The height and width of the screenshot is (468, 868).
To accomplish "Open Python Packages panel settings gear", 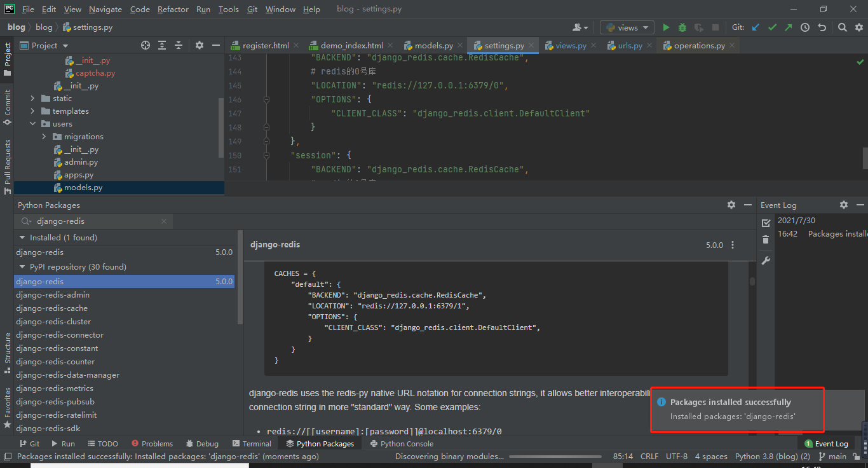I will point(731,205).
